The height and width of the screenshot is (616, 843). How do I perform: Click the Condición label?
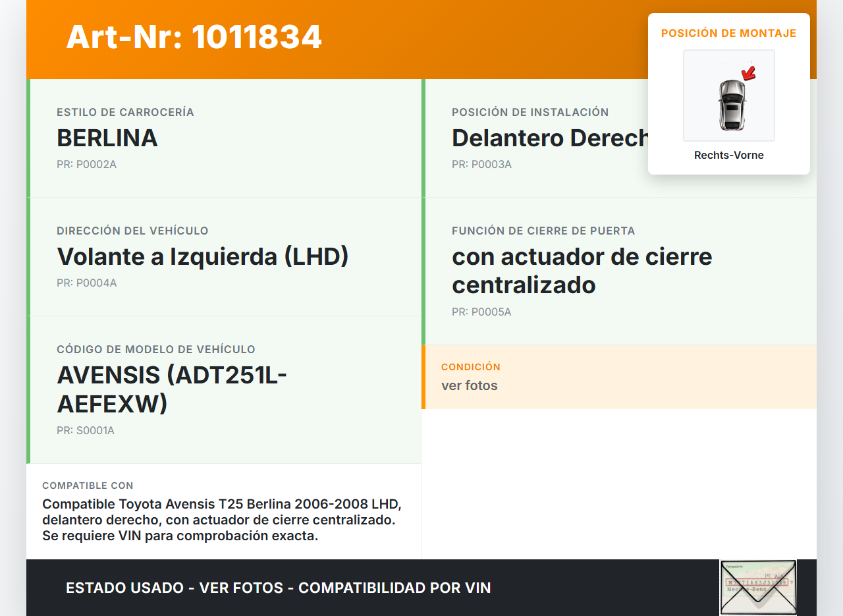(471, 367)
